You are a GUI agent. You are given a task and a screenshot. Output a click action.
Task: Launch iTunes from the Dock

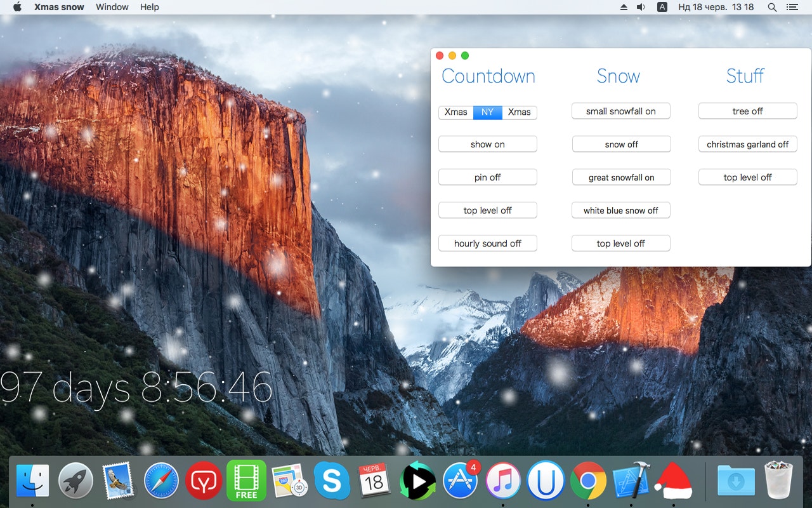point(503,480)
